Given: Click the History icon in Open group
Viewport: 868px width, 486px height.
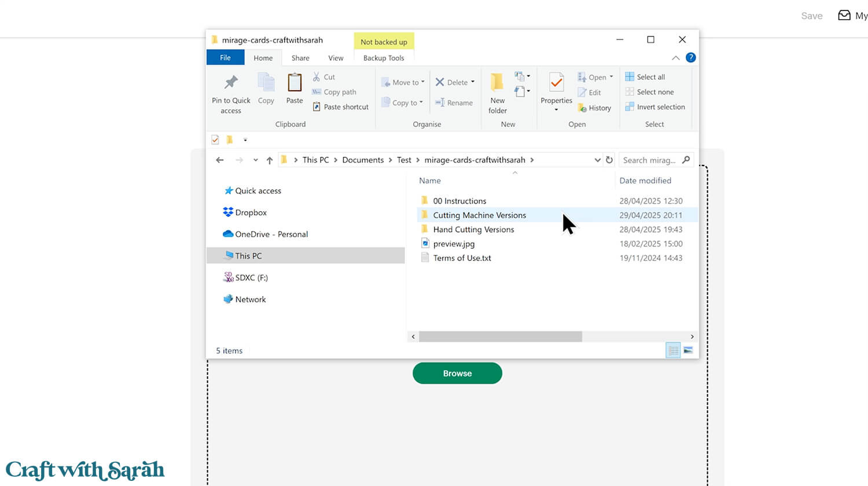Looking at the screenshot, I should pos(582,108).
